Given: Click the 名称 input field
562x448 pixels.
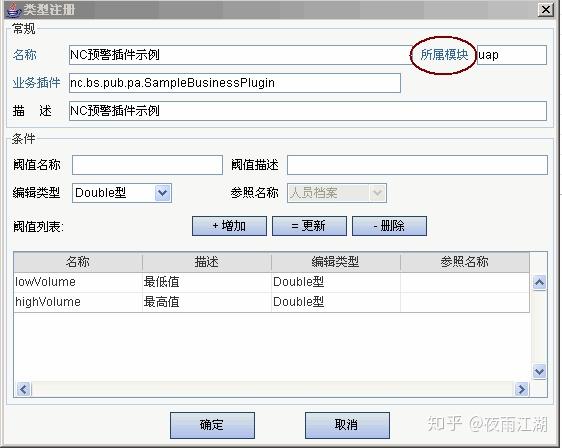Looking at the screenshot, I should coord(239,55).
